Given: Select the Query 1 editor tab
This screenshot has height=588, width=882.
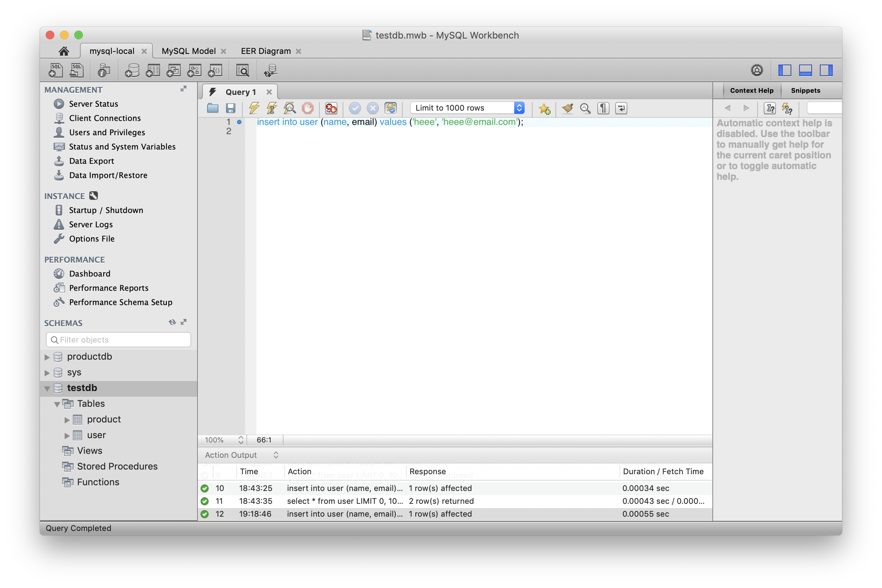Looking at the screenshot, I should tap(241, 92).
